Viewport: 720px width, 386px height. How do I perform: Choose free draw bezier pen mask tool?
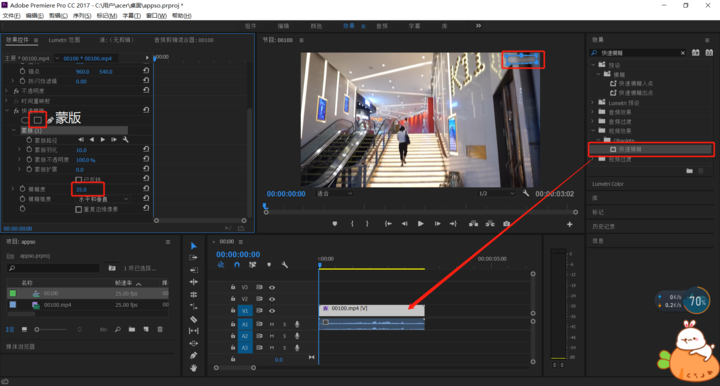[x=51, y=120]
